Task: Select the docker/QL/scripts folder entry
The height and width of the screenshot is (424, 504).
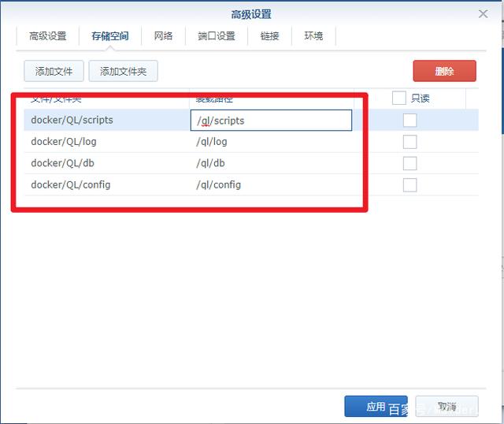Action: coord(72,120)
